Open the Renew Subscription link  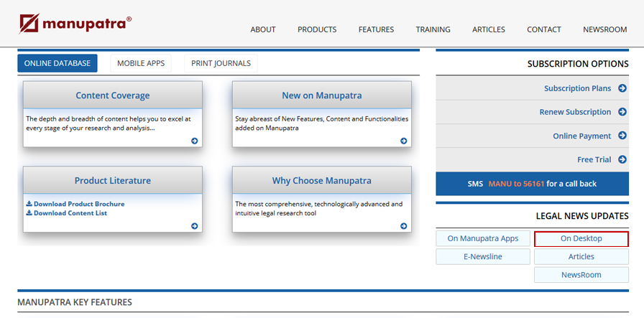(575, 111)
